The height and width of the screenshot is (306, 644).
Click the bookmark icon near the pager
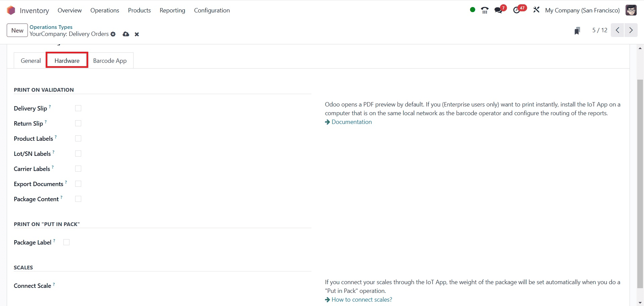pos(577,31)
